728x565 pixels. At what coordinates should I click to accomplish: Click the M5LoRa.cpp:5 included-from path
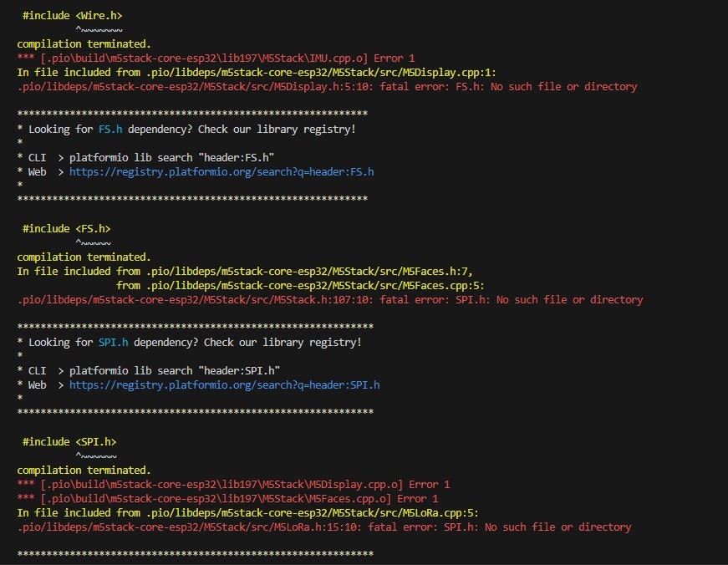[313, 513]
